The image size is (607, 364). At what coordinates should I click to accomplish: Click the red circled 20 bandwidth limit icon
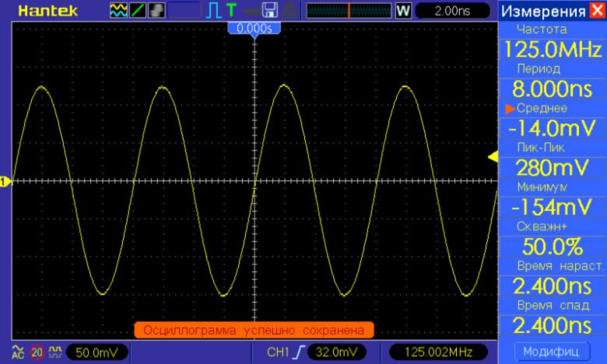(37, 352)
